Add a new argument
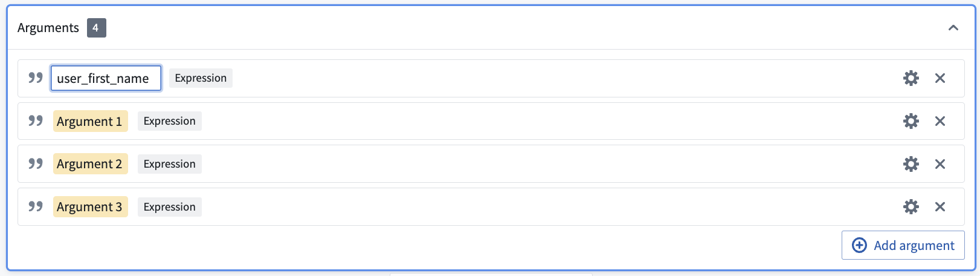 (903, 245)
